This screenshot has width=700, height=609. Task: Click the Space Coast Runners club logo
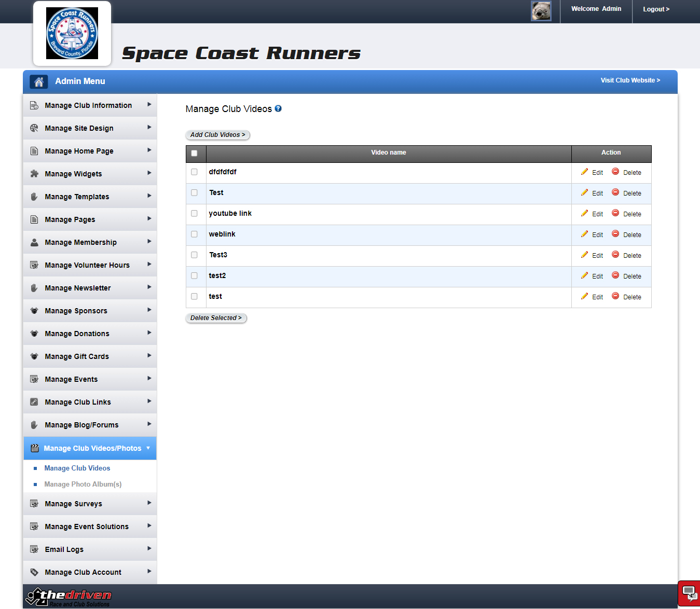click(72, 34)
